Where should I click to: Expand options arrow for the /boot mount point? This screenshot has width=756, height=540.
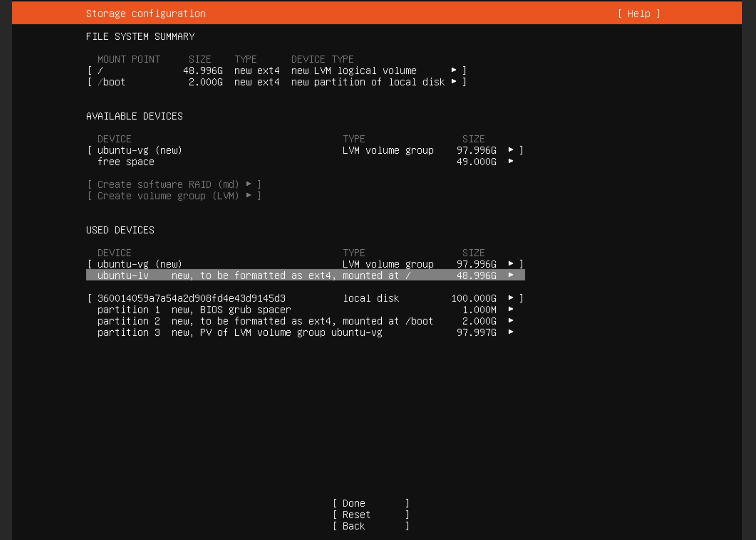click(x=454, y=82)
